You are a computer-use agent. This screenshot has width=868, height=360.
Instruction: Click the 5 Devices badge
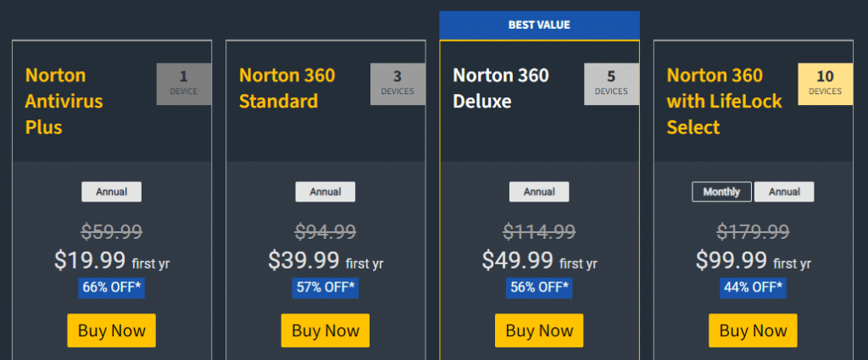pyautogui.click(x=611, y=84)
